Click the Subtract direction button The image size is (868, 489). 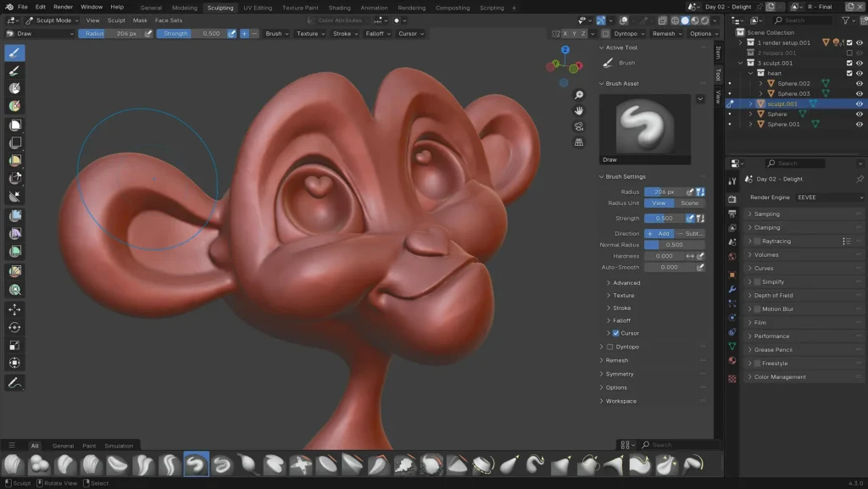pyautogui.click(x=690, y=233)
